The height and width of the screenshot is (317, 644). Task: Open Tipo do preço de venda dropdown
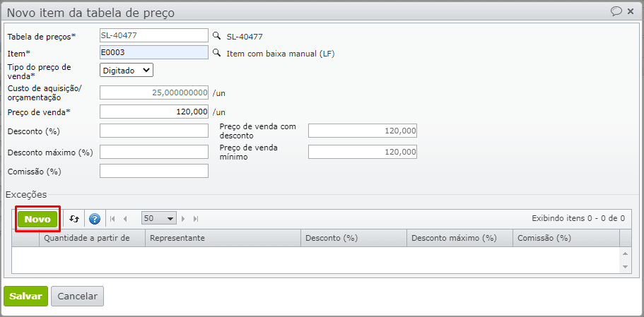(127, 70)
